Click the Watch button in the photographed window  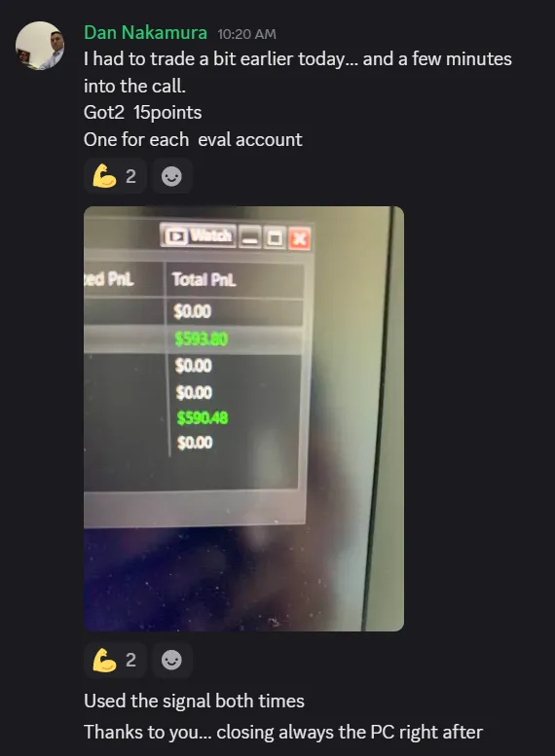coord(199,235)
